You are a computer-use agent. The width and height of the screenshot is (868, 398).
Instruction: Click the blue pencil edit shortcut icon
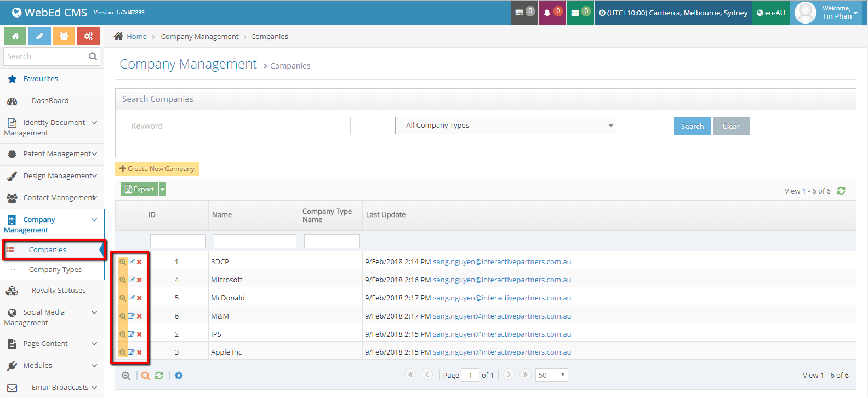pos(39,36)
